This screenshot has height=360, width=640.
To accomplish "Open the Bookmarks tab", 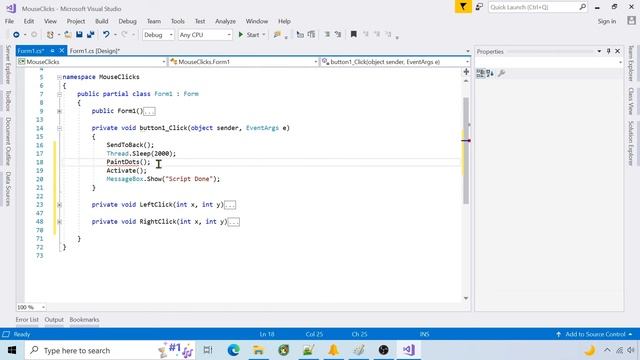I will point(84,320).
